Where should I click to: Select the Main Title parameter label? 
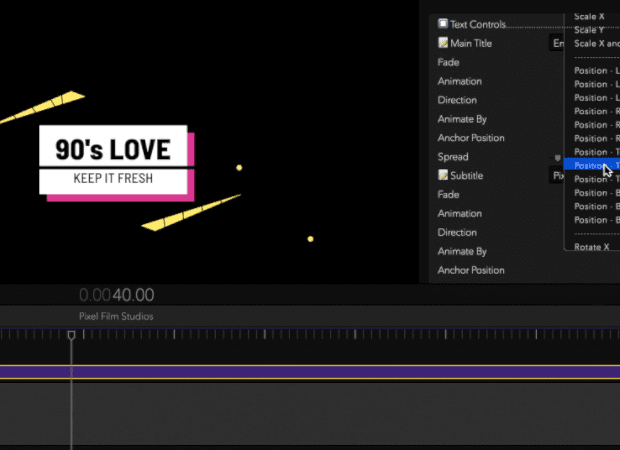click(x=471, y=43)
